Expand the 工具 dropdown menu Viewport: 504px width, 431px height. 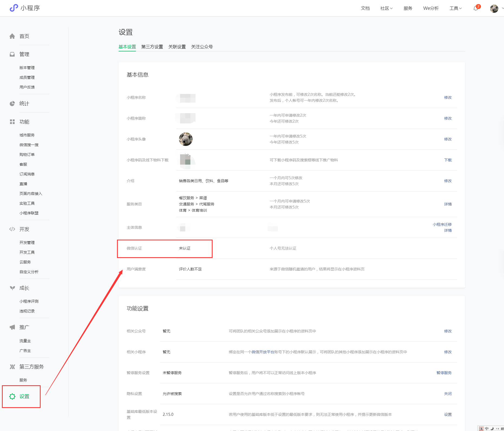click(x=456, y=8)
